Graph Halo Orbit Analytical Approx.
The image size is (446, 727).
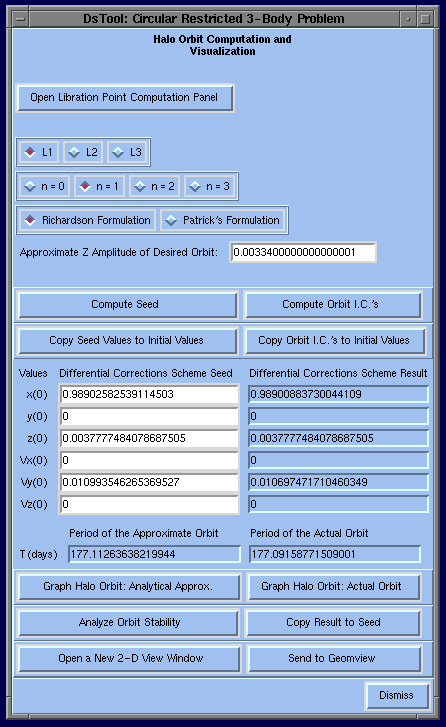coord(129,587)
